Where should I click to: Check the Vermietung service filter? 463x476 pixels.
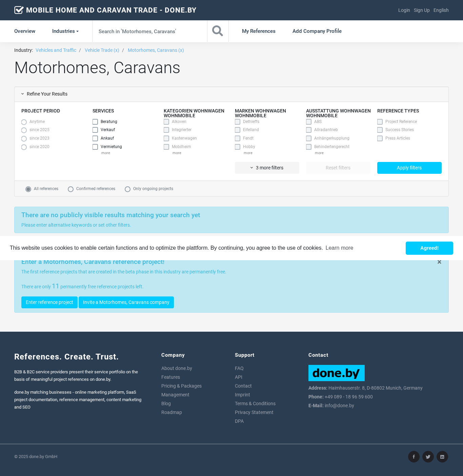click(95, 147)
